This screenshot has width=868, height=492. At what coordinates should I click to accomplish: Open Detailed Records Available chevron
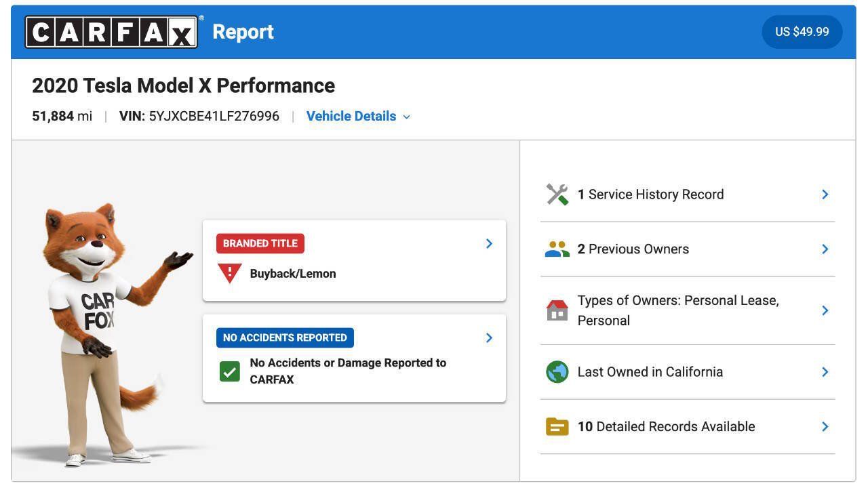coord(825,427)
